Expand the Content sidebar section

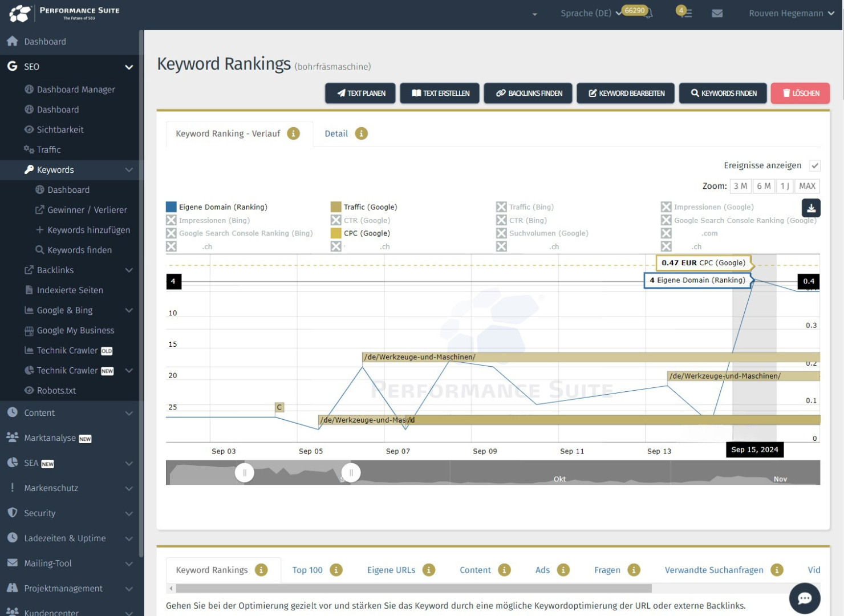[129, 413]
